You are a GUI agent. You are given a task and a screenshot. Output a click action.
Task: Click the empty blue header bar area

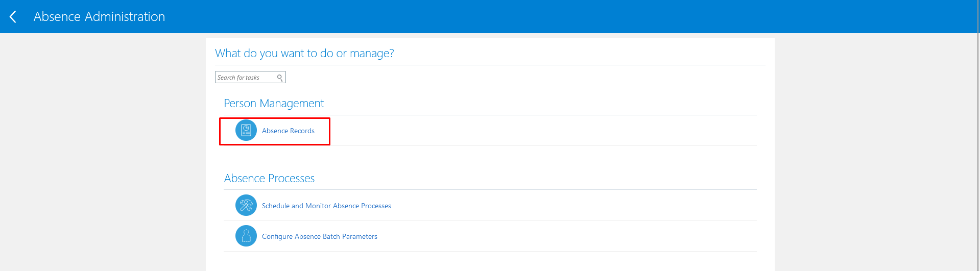562,17
